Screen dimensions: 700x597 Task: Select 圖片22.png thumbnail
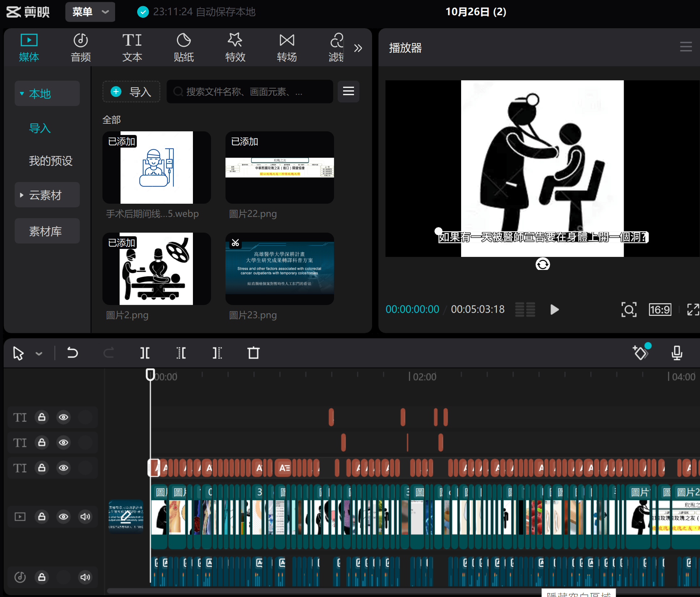[280, 168]
